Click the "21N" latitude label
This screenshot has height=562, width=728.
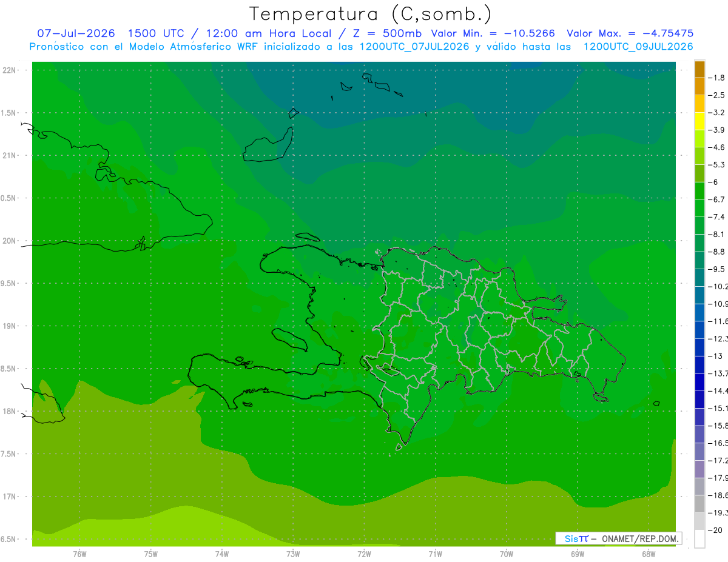click(x=9, y=156)
